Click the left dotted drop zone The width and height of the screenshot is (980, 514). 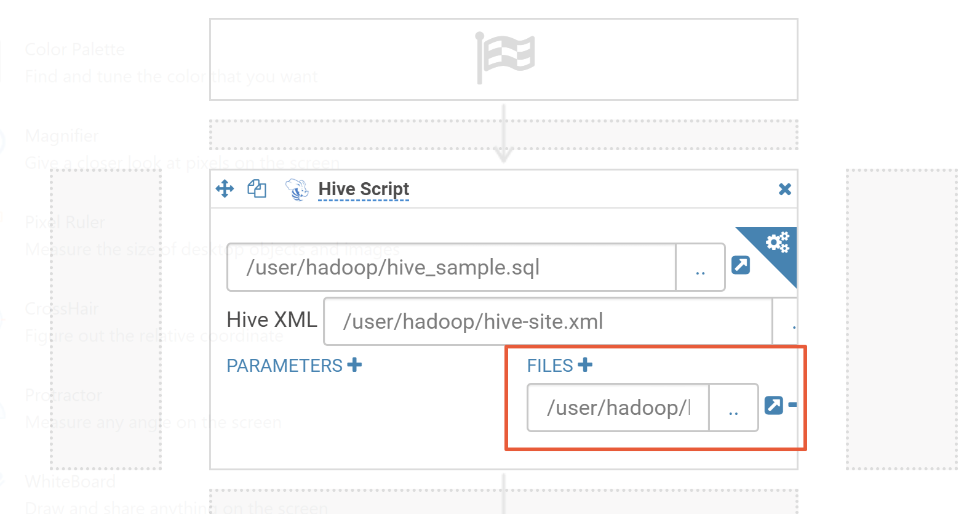pyautogui.click(x=106, y=319)
